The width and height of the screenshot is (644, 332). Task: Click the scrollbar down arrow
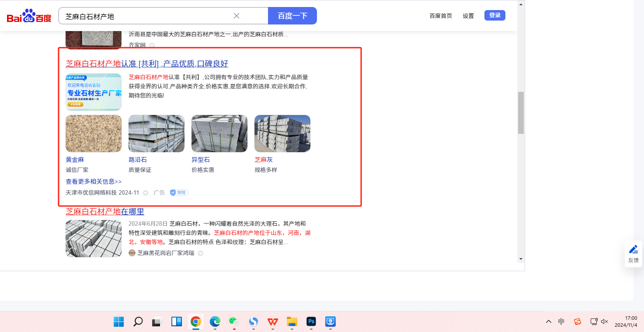click(521, 259)
